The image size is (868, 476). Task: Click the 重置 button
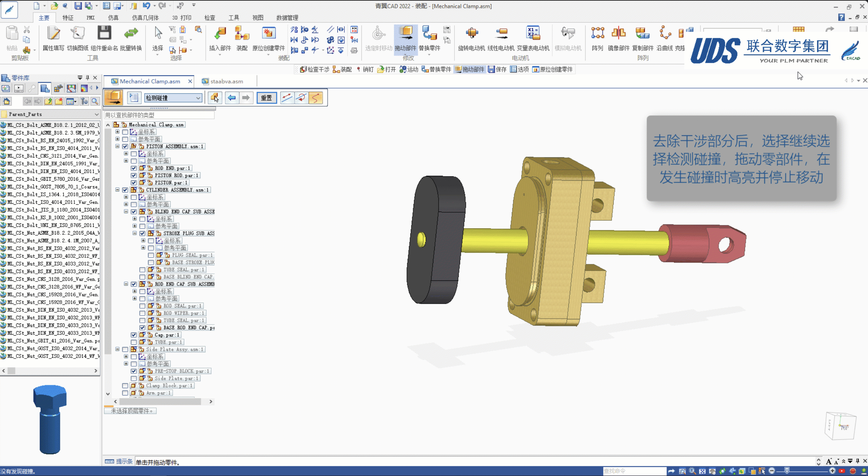(267, 98)
